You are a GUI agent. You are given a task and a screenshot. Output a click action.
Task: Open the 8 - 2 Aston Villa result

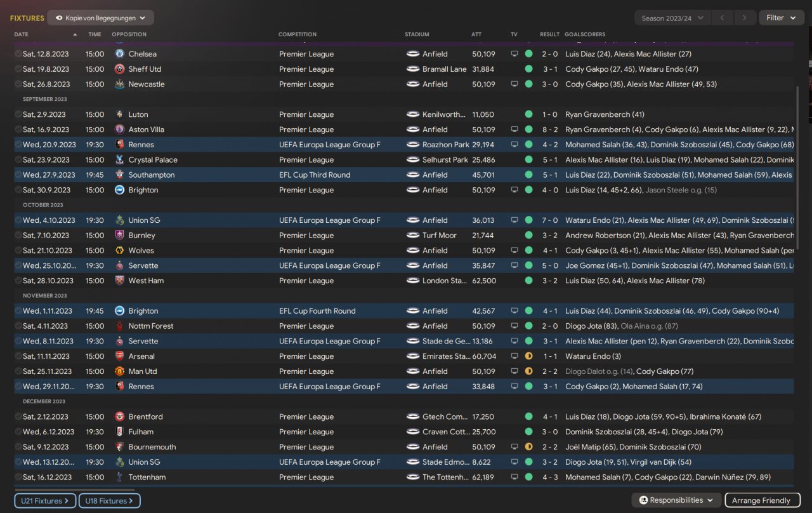click(x=549, y=130)
